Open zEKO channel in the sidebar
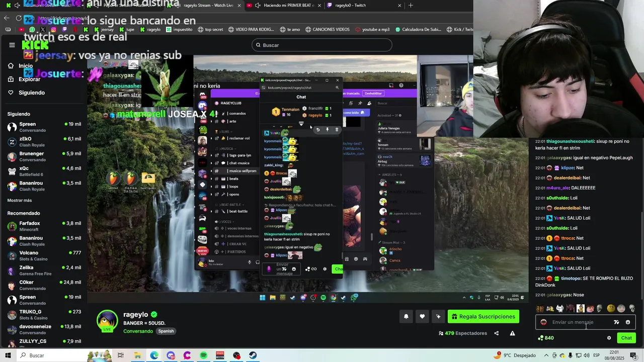The width and height of the screenshot is (644, 362). 44,142
